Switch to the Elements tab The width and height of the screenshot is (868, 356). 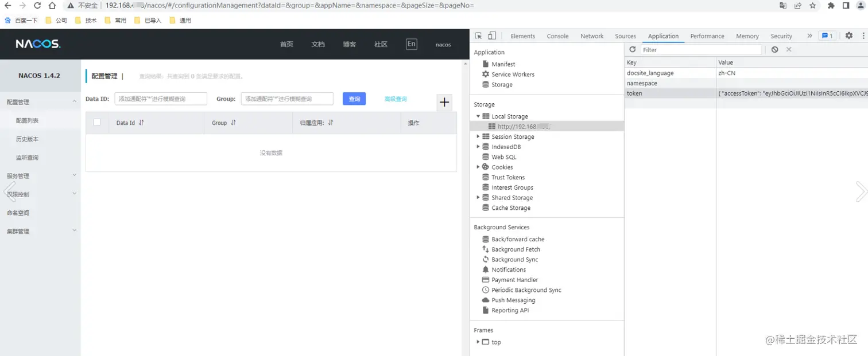point(522,36)
